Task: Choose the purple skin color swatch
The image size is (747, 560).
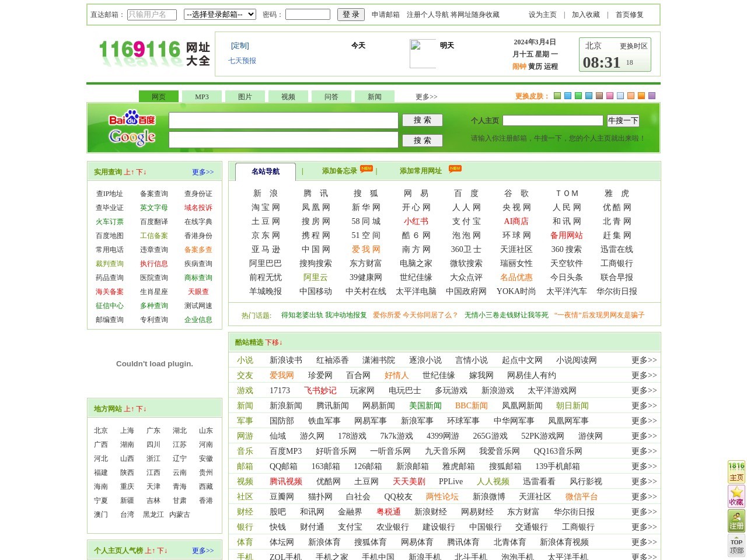Action: tap(652, 96)
